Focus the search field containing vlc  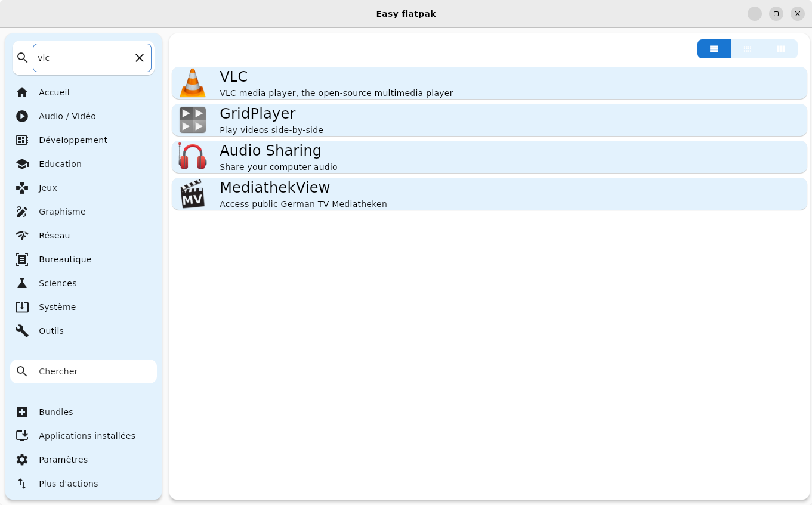pos(92,58)
